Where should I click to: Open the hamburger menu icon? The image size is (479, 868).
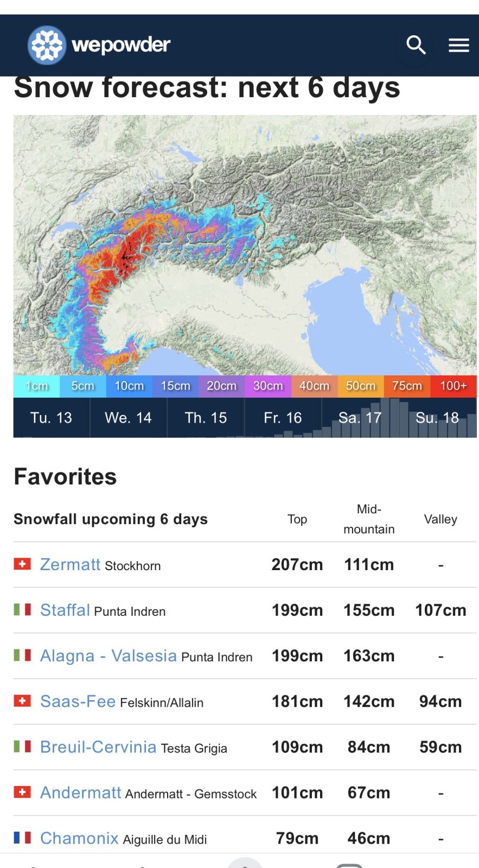(458, 46)
